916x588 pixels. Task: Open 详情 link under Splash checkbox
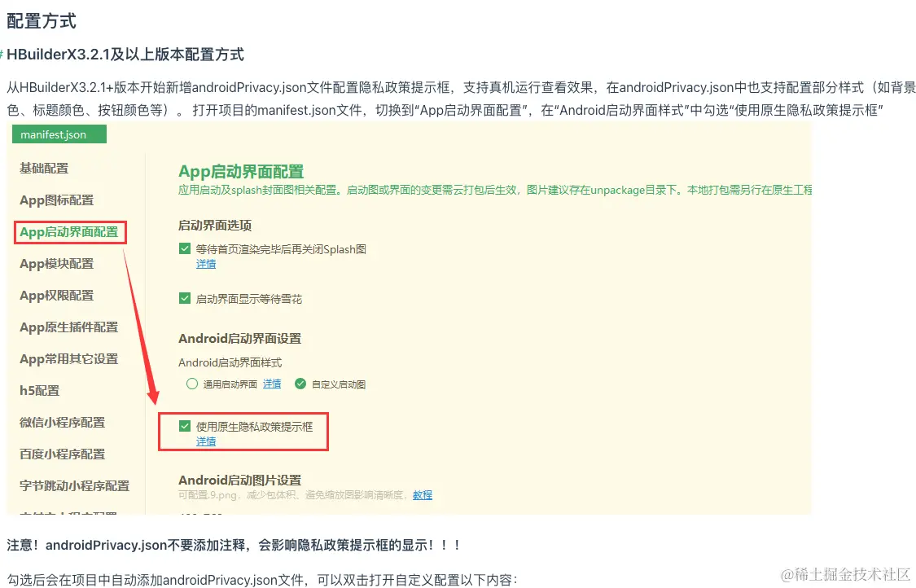point(206,264)
